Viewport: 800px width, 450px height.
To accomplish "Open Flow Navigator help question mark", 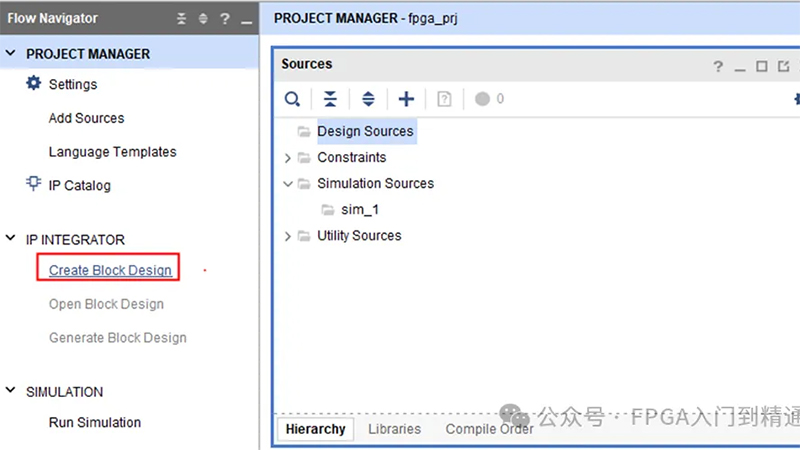I will [224, 19].
